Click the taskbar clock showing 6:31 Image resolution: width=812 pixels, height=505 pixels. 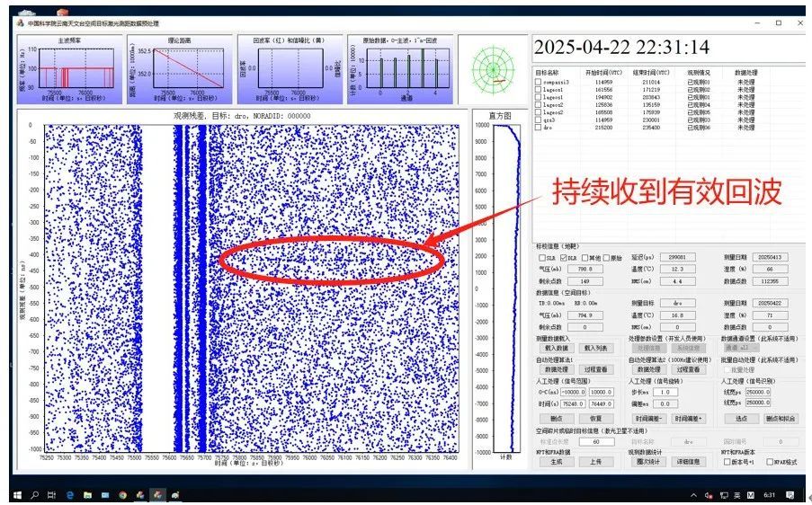pos(770,495)
